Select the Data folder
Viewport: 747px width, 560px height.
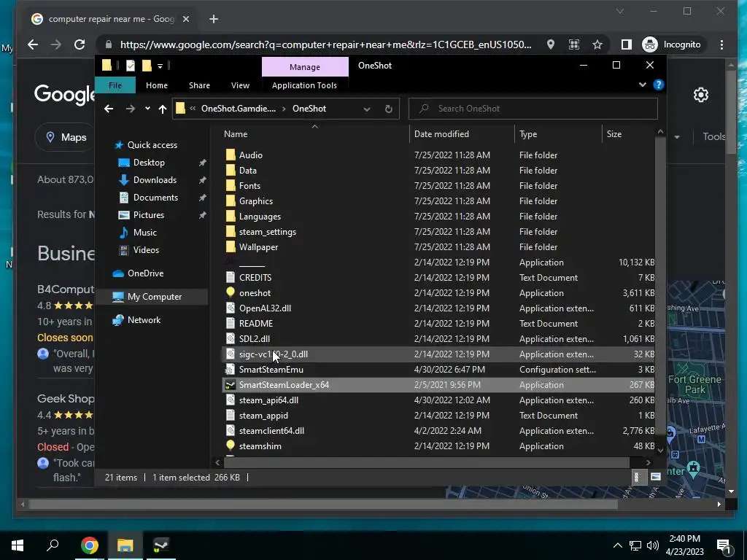[248, 171]
